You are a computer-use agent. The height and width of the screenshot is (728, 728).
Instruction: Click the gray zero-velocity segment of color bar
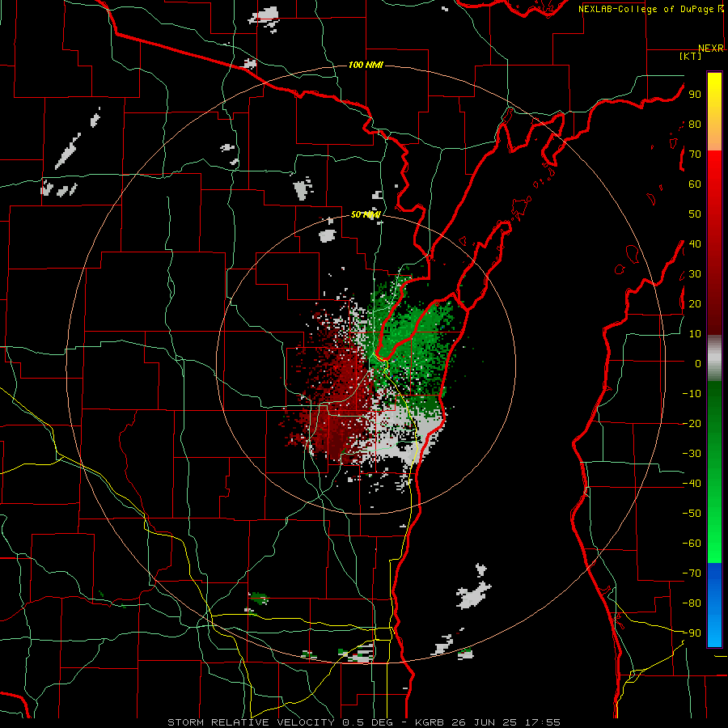(x=714, y=359)
